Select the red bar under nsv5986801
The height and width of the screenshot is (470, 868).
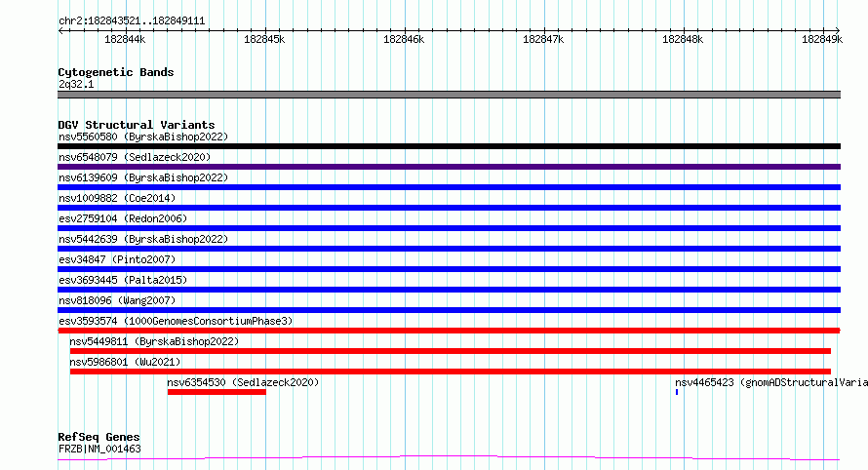pos(450,372)
